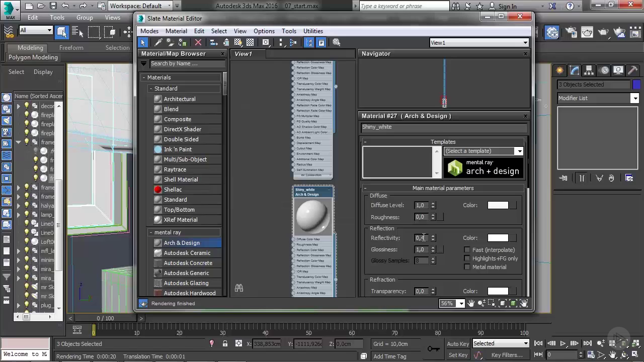
Task: Collapse the Materials group in browser
Action: (x=144, y=77)
